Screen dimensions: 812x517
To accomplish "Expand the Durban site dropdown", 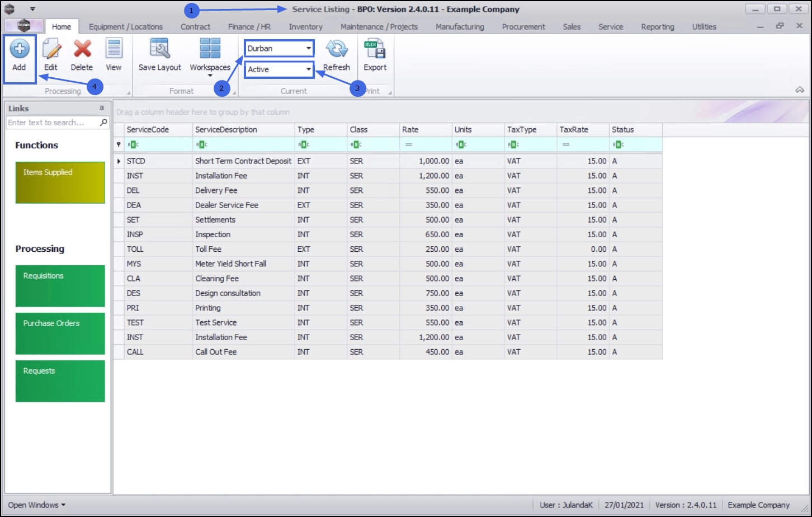I will pyautogui.click(x=309, y=49).
